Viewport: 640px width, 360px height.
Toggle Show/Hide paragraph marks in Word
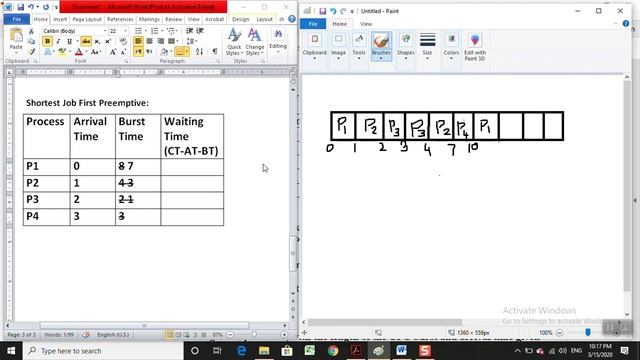tap(215, 51)
